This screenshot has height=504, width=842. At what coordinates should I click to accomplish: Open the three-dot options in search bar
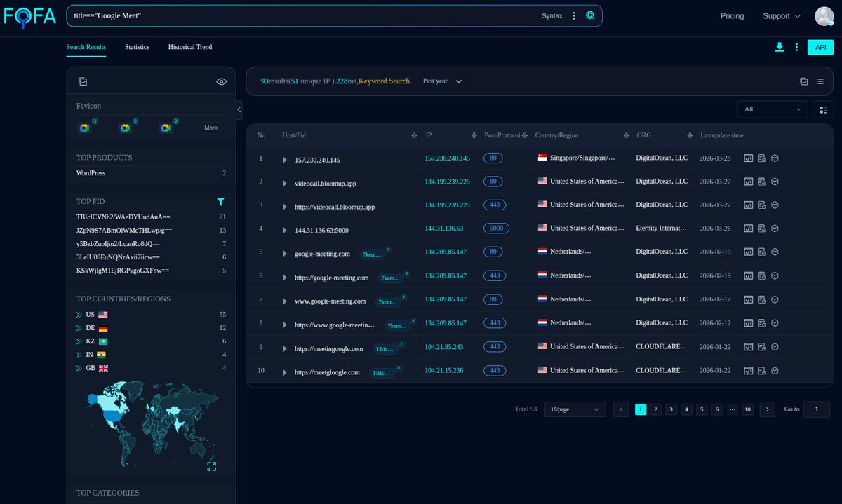pos(574,15)
